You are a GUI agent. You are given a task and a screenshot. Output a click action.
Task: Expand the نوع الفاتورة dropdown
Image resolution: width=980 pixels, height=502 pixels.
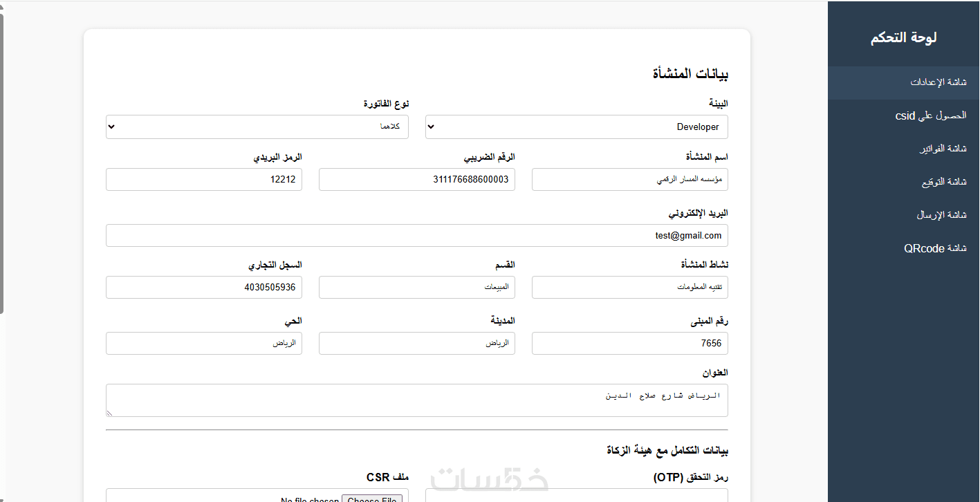coord(257,127)
